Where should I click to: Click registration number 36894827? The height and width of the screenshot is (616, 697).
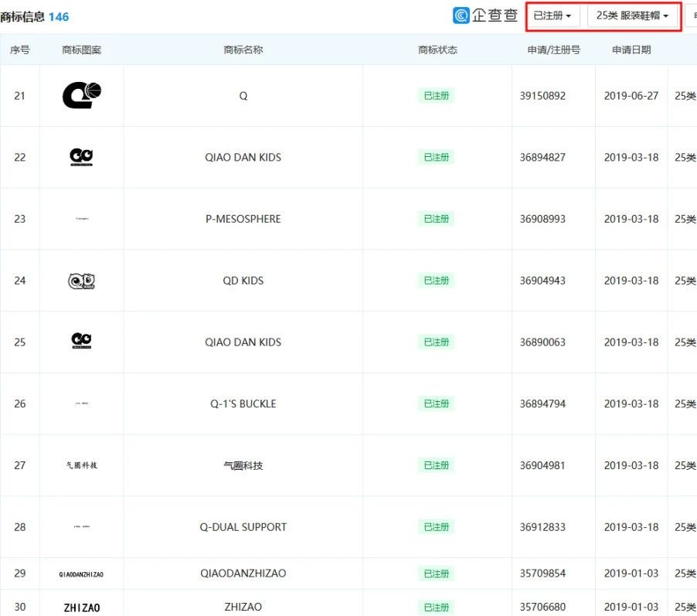click(x=542, y=157)
